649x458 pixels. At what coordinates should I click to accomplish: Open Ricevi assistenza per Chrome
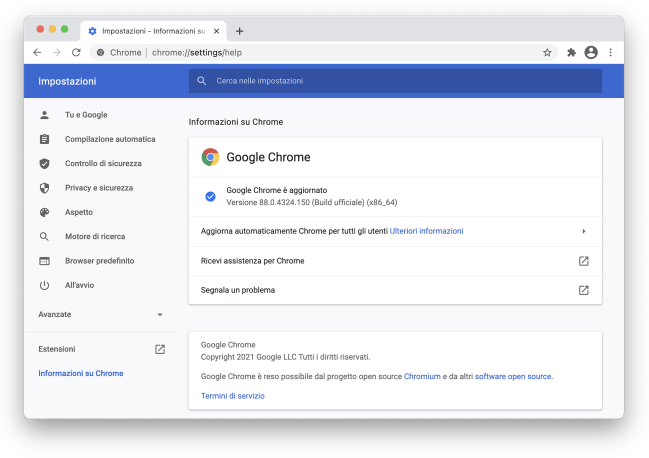click(395, 261)
